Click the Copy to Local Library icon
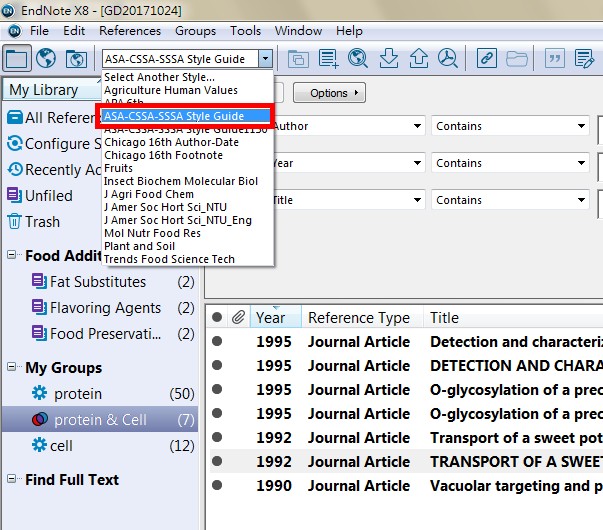Viewport: 603px width, 530px height. pos(298,59)
